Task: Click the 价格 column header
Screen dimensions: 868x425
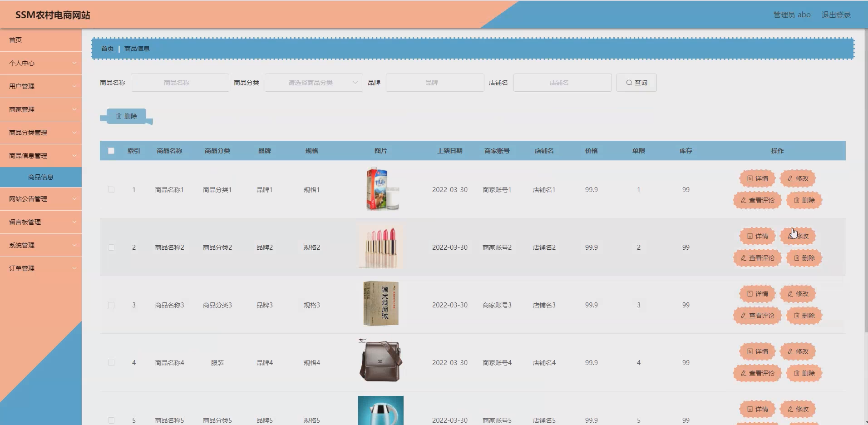Action: pyautogui.click(x=592, y=151)
